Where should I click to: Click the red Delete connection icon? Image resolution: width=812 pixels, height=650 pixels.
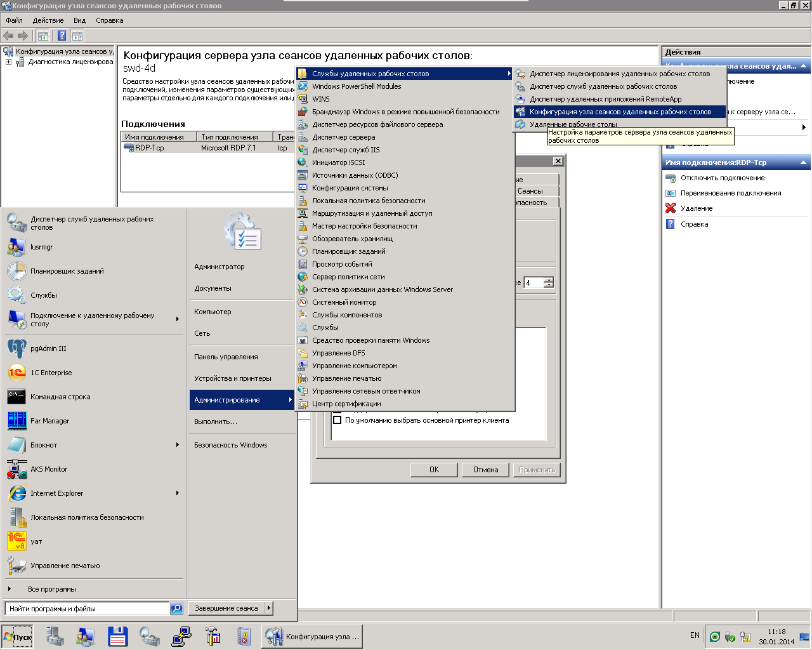(x=671, y=208)
